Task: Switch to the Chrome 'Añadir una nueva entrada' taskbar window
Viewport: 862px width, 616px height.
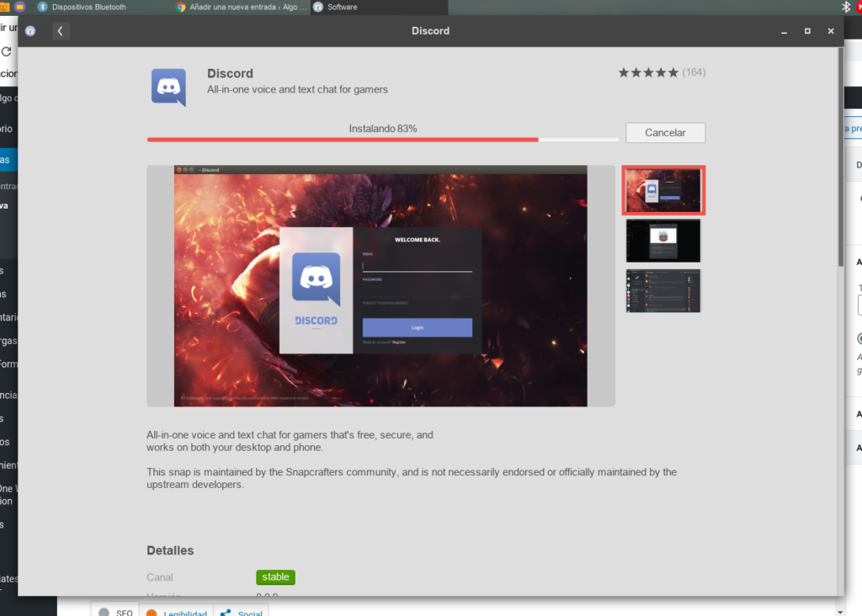Action: click(242, 7)
